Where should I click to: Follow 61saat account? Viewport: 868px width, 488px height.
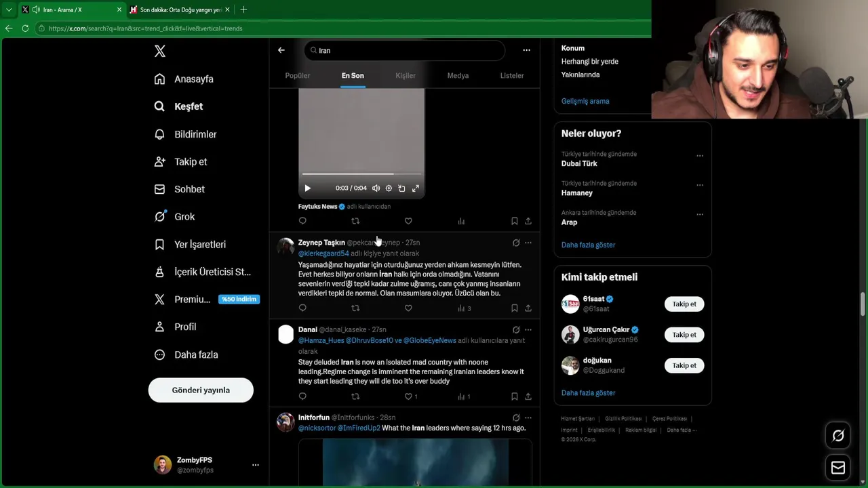coord(684,304)
